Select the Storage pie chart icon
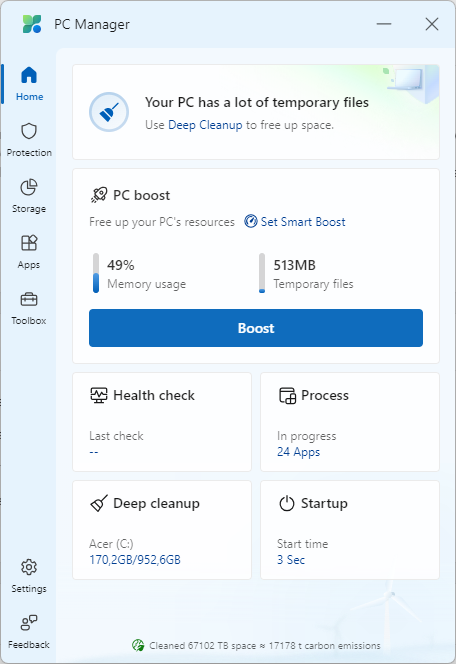 coord(29,187)
